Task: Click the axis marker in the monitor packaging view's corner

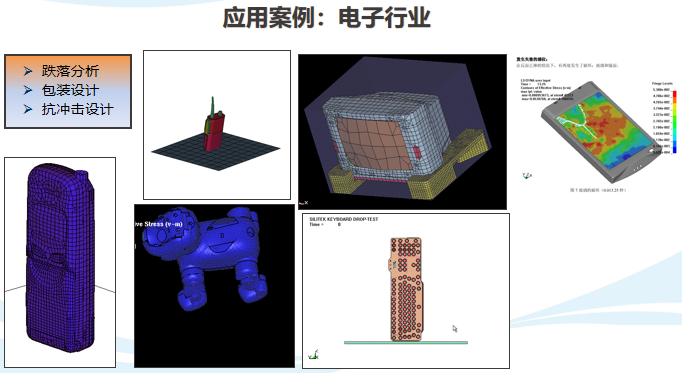Action: pos(303,203)
